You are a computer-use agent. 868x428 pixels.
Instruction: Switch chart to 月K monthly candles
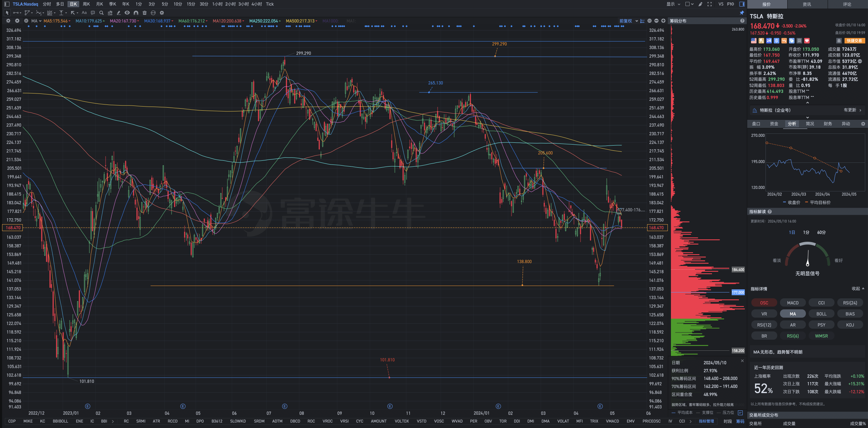pos(99,4)
